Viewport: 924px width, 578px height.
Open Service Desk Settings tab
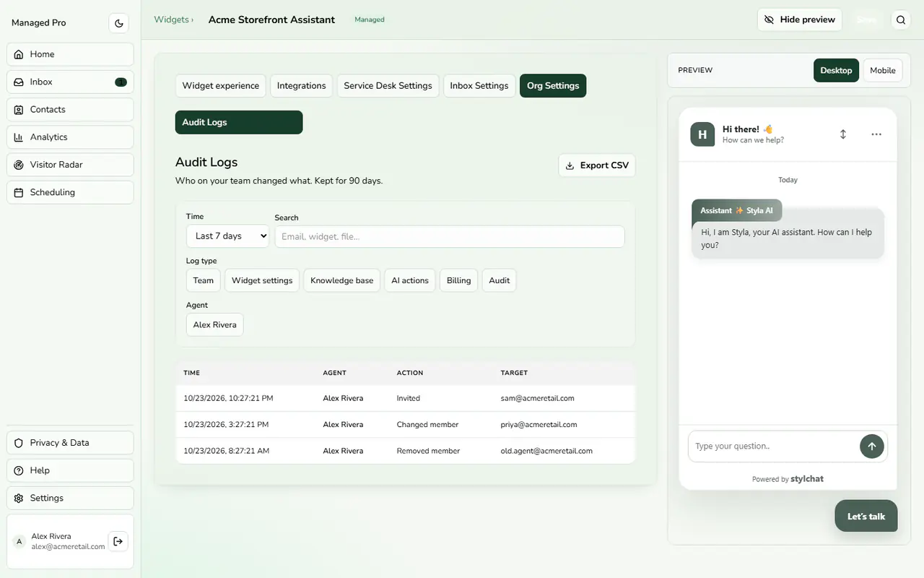click(x=388, y=85)
